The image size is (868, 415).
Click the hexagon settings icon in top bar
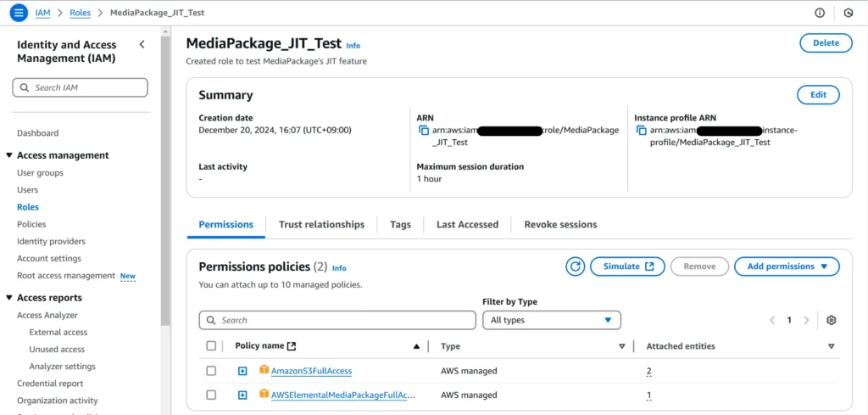[x=848, y=13]
